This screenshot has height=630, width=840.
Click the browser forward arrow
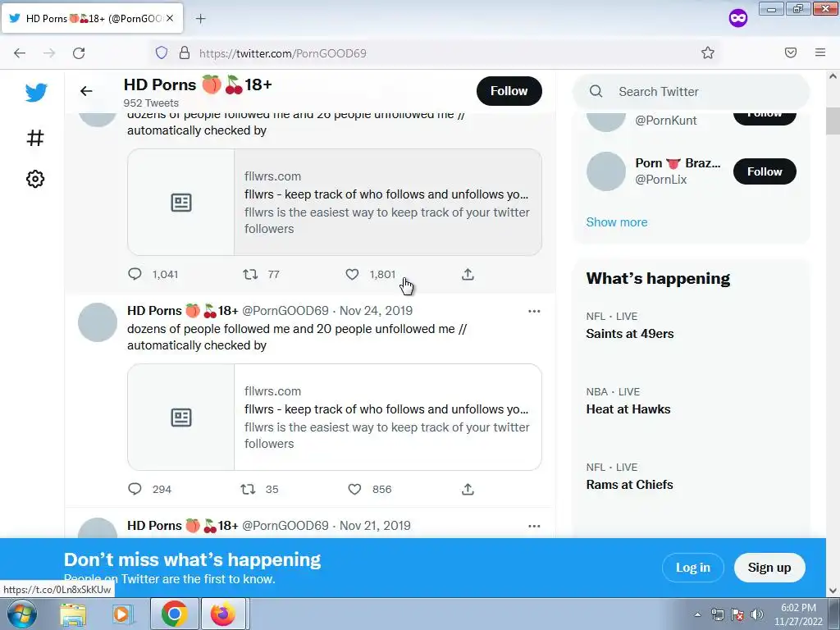(x=49, y=53)
